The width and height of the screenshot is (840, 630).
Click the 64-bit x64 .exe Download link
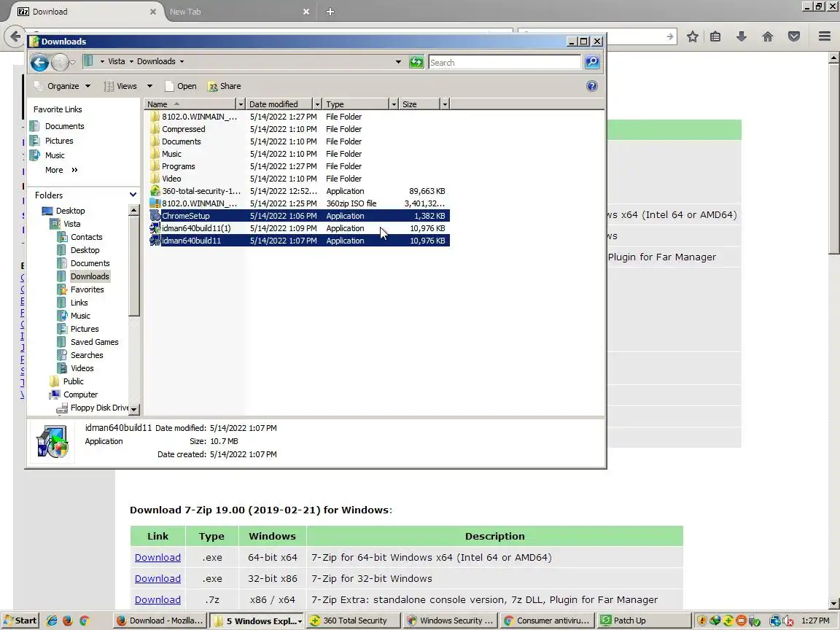(157, 557)
